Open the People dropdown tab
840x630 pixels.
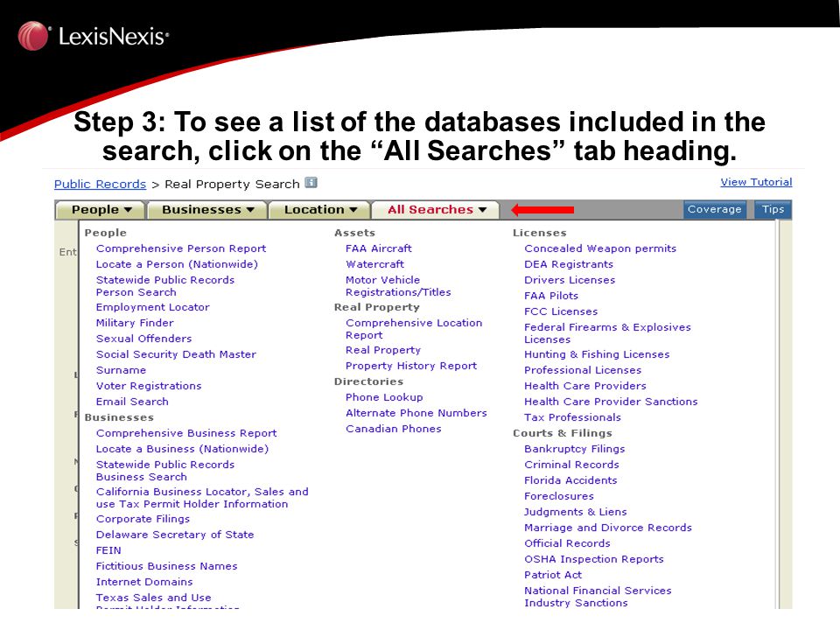(x=101, y=209)
